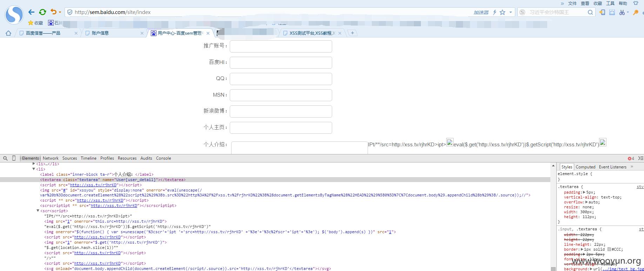Click the scissors toolbar icon

[x=622, y=12]
